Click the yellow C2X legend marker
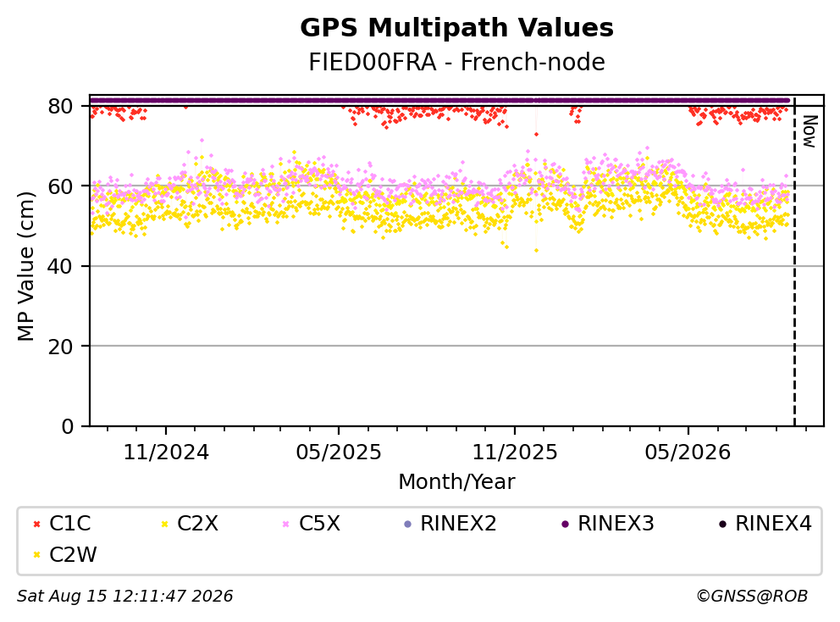Viewport: 840px width, 622px height. point(164,524)
